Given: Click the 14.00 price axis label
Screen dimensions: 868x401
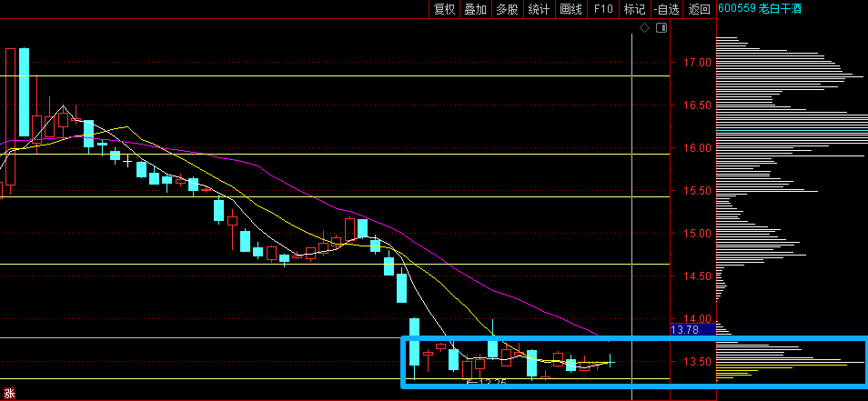Looking at the screenshot, I should pyautogui.click(x=696, y=318).
